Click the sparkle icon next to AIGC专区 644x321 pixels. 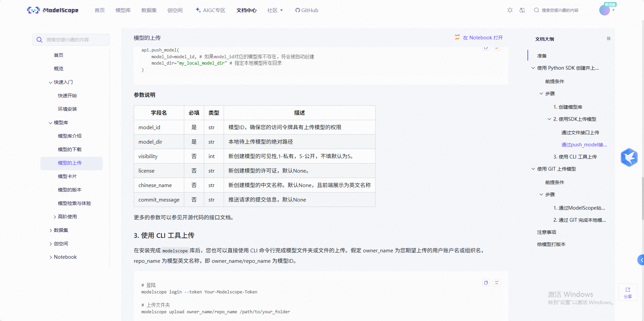coord(198,10)
